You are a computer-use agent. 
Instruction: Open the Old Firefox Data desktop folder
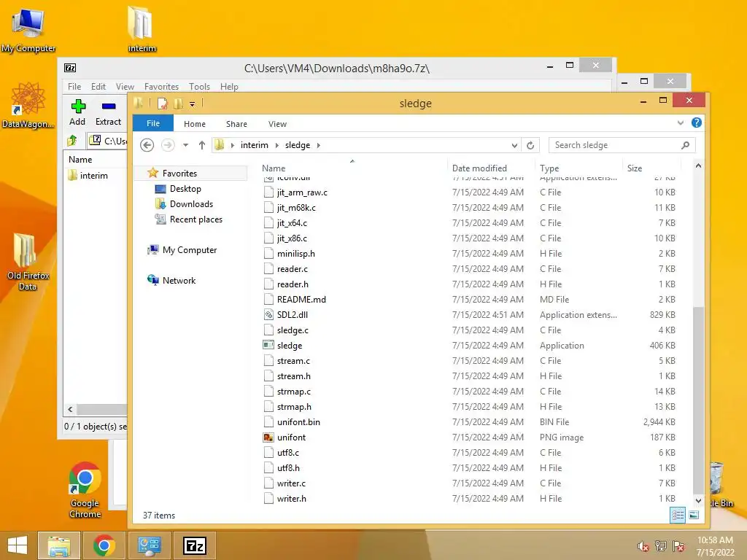tap(28, 261)
